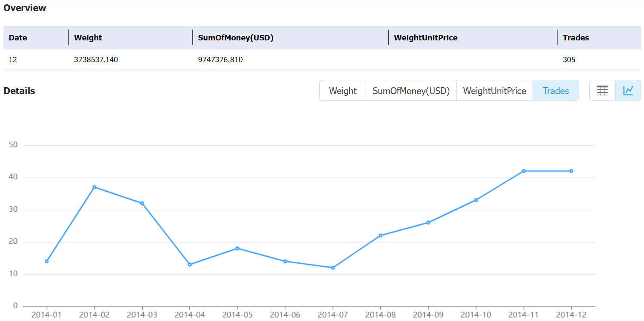The image size is (644, 321).
Task: Click the 2014-12 data point
Action: coord(571,171)
